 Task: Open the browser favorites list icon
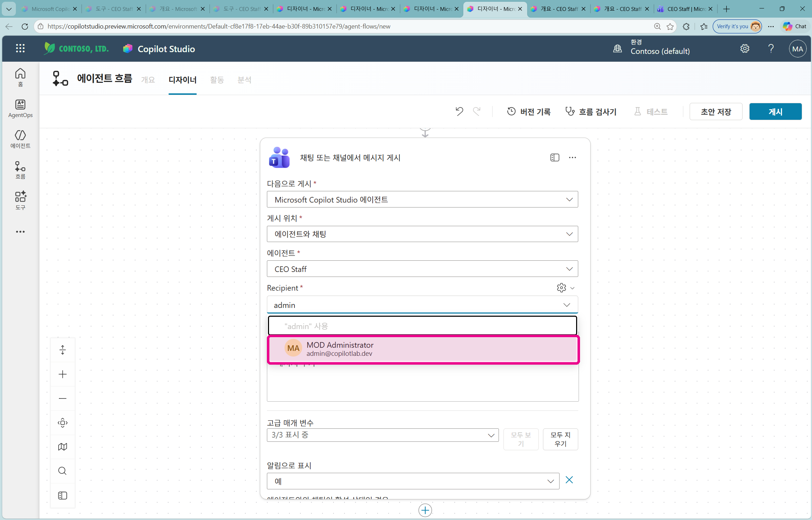click(x=704, y=26)
